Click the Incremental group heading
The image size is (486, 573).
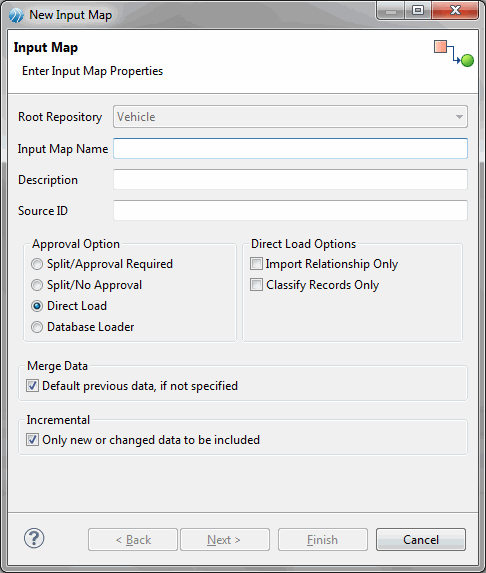coord(58,420)
